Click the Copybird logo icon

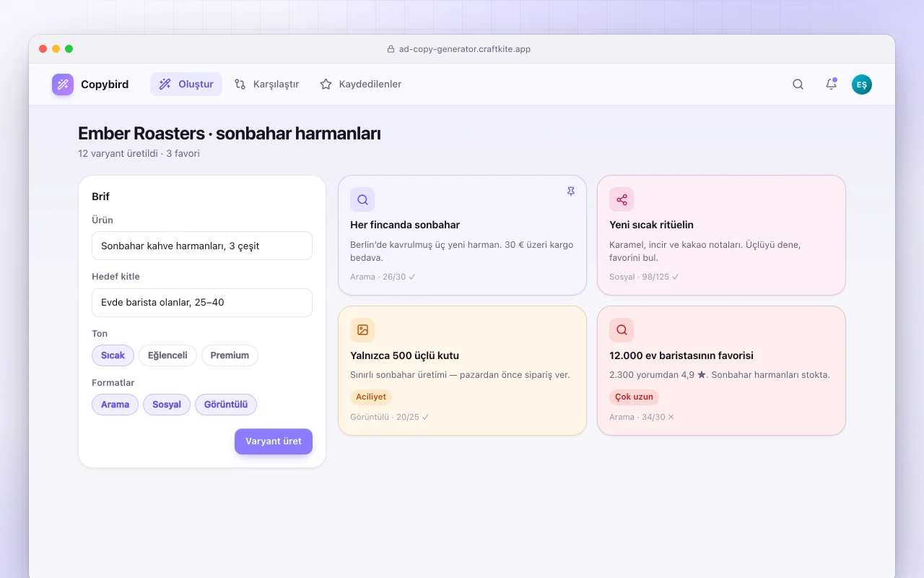point(63,85)
